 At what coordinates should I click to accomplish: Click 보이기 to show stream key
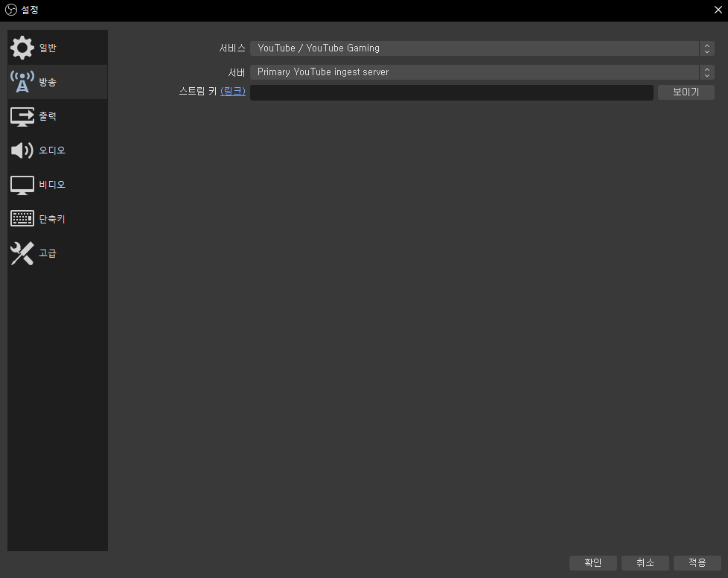[x=686, y=92]
